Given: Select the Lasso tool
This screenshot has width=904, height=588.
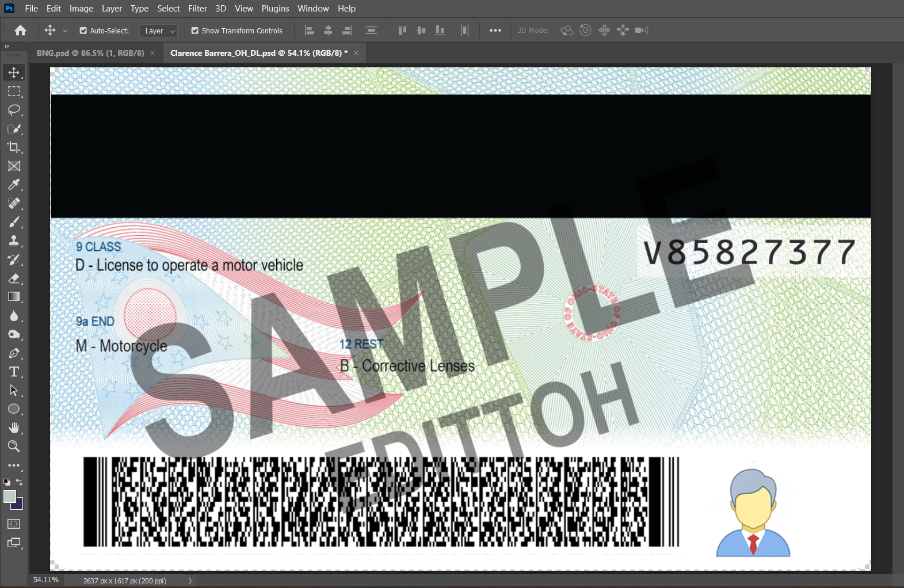Looking at the screenshot, I should click(x=14, y=110).
